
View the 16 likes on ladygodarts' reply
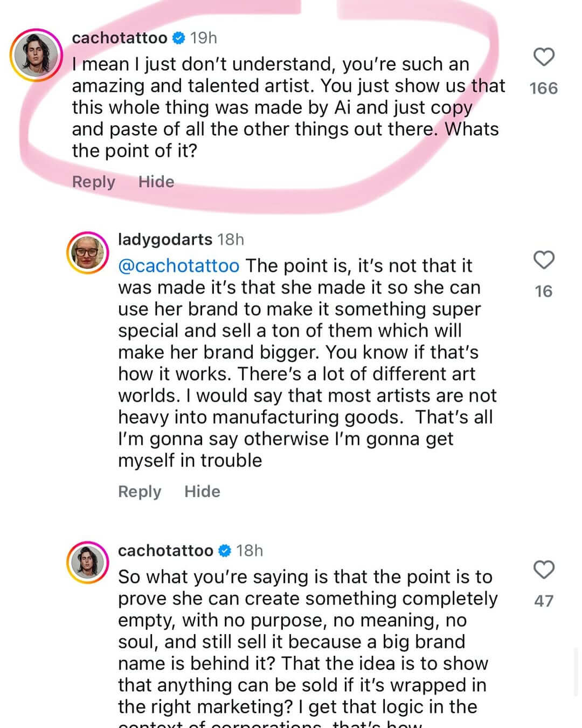pos(543,291)
